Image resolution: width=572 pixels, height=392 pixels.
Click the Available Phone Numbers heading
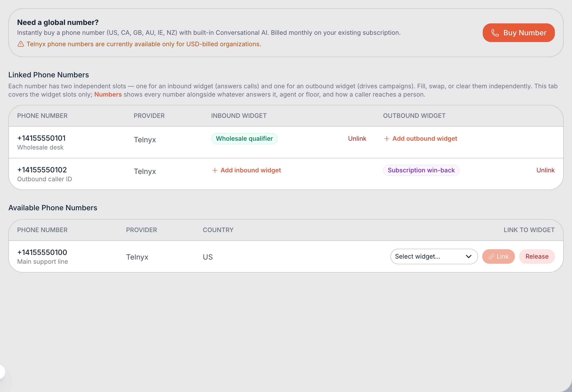[x=53, y=208]
